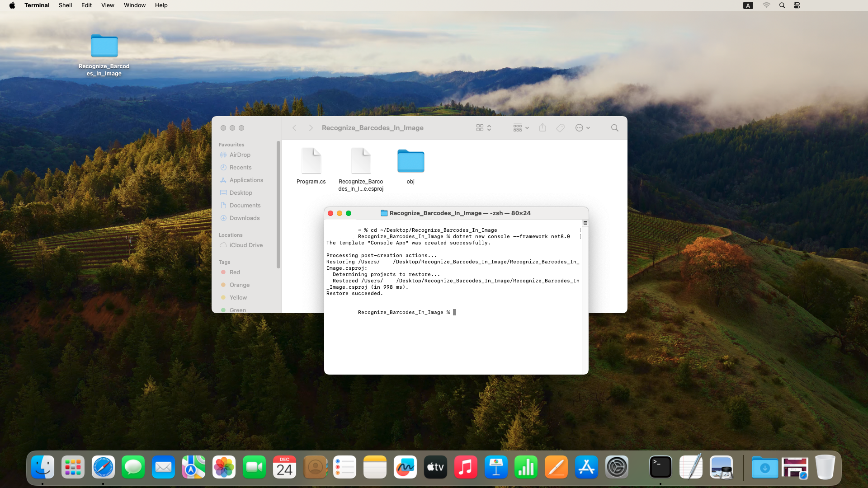
Task: Select the Recognize_Barcodes_In_Image desktop folder
Action: click(104, 47)
